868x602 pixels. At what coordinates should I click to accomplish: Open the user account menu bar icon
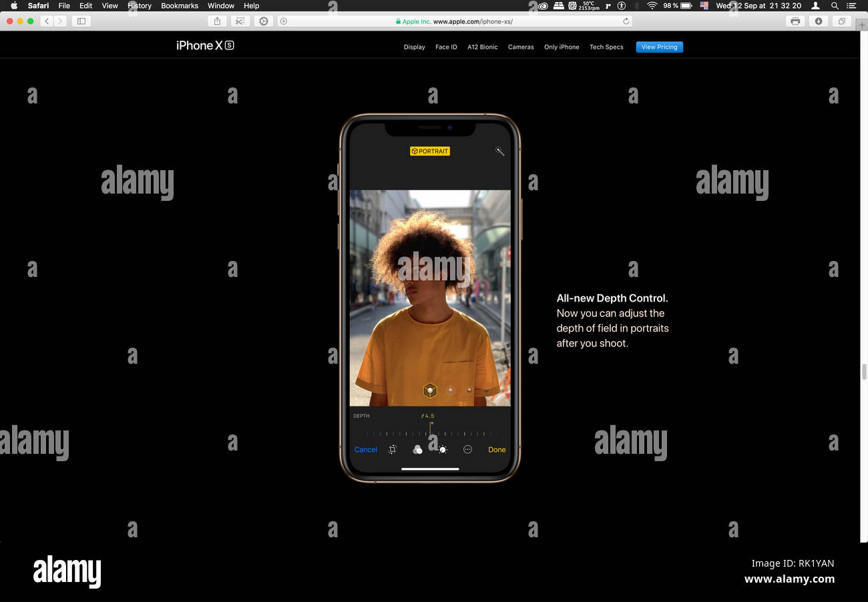[815, 5]
